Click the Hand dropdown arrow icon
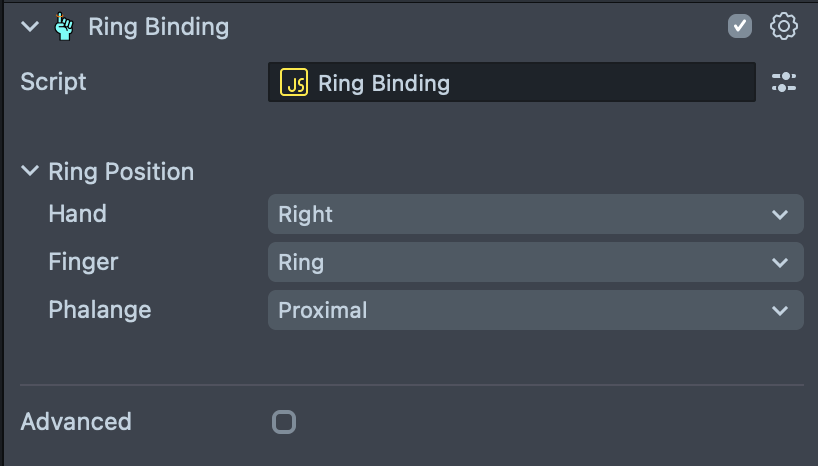The width and height of the screenshot is (818, 466). (780, 215)
